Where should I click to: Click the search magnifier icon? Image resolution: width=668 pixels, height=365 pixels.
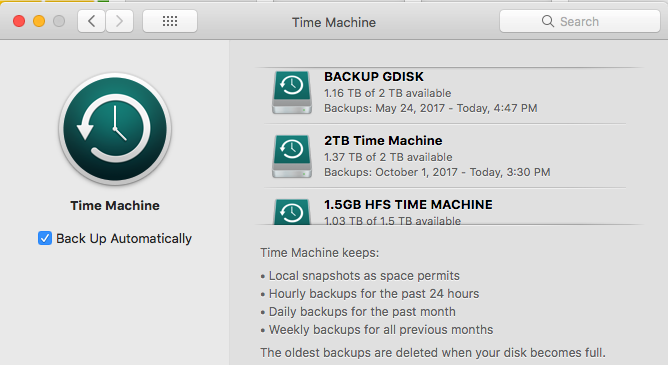coord(547,21)
